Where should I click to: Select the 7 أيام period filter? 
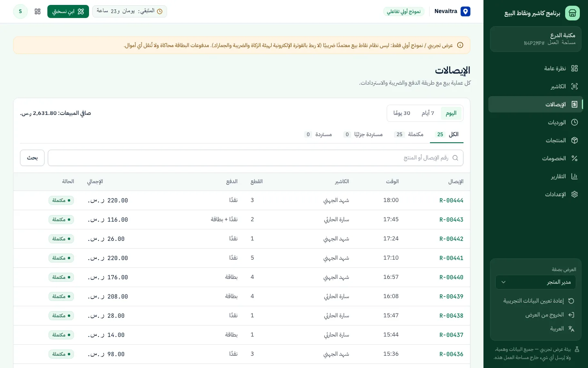coord(428,113)
